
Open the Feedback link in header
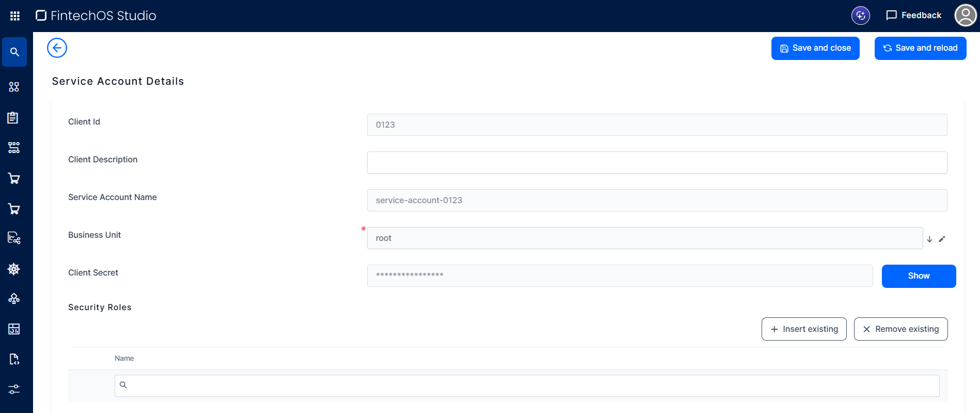(x=913, y=16)
